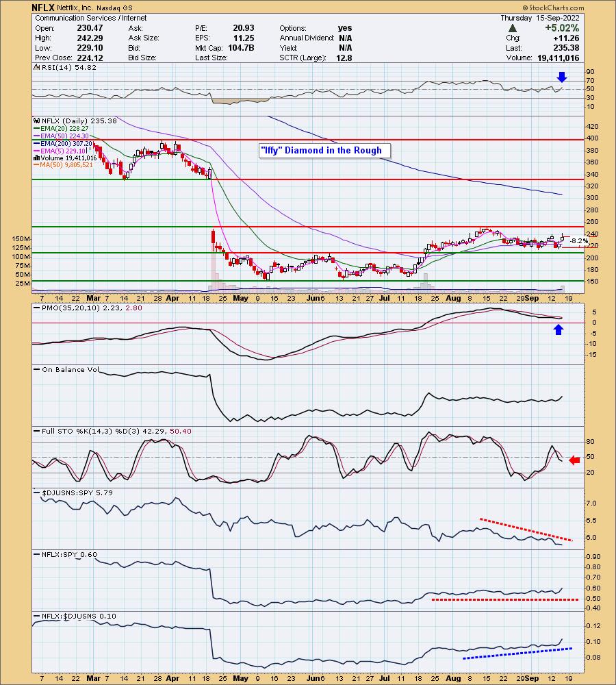Click the NFLX ticker symbol title

point(43,8)
